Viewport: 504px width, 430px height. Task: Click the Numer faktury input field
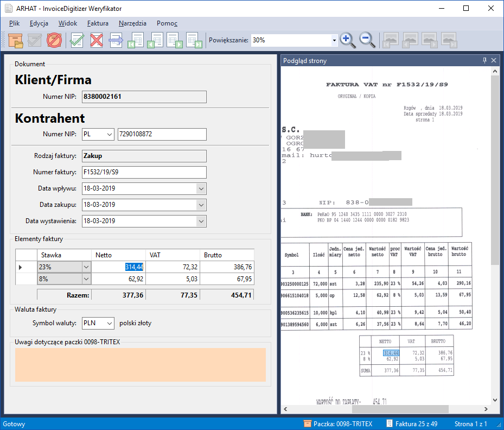click(144, 172)
